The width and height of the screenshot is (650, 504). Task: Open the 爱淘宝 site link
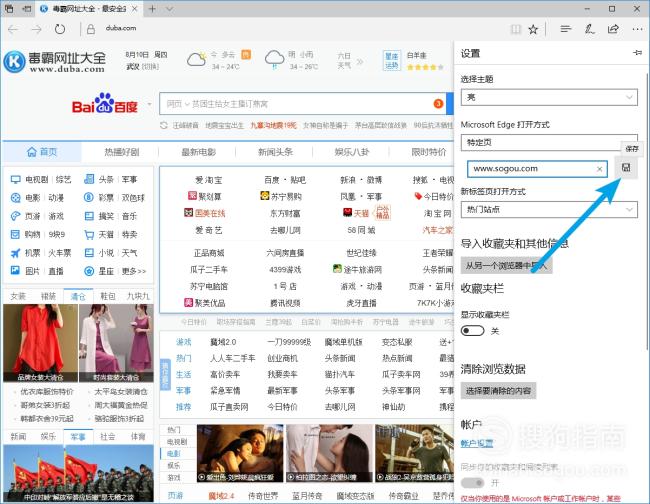[209, 180]
